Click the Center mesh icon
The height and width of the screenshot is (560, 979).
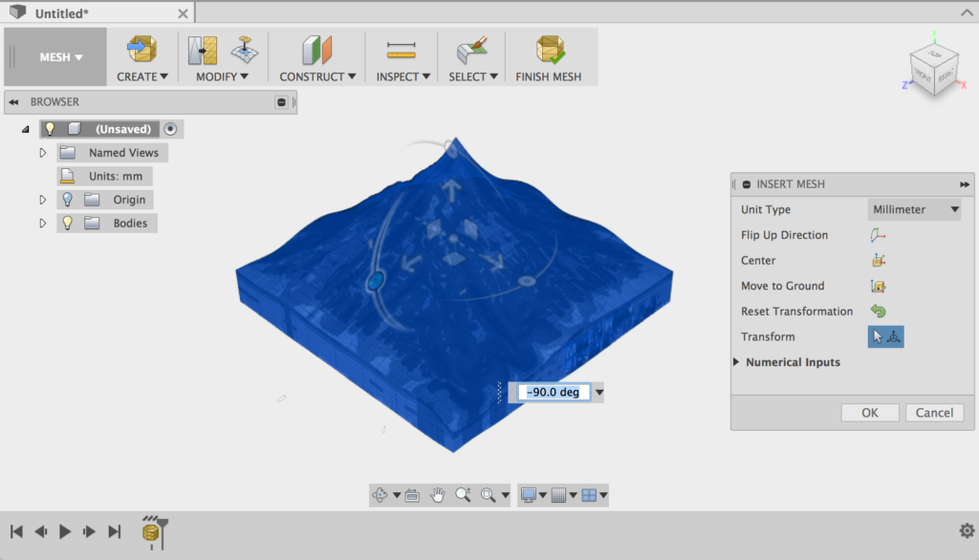(x=879, y=260)
